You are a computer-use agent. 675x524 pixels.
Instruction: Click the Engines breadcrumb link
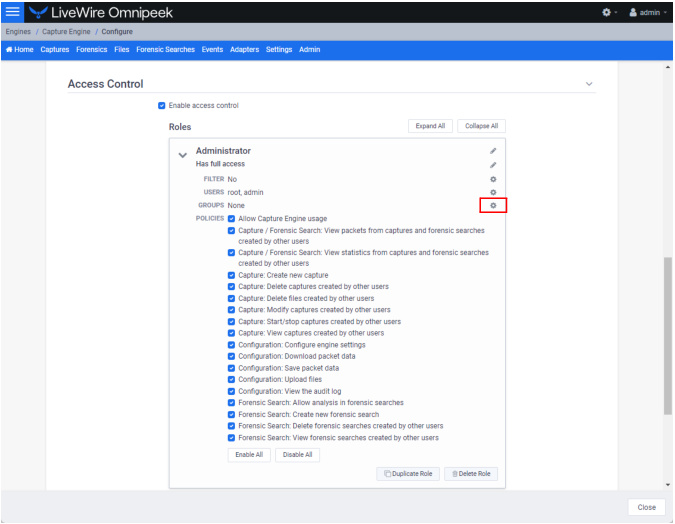18,32
